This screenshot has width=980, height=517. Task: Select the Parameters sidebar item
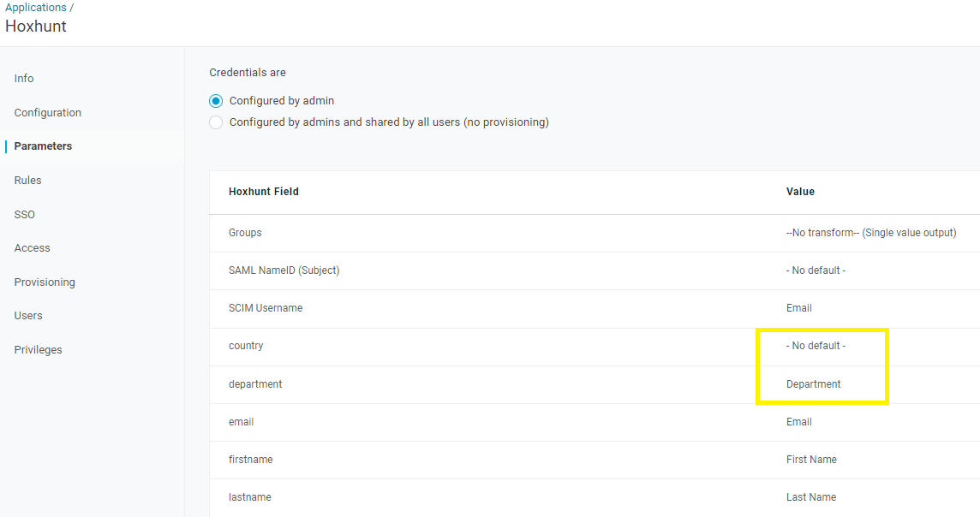pyautogui.click(x=43, y=146)
